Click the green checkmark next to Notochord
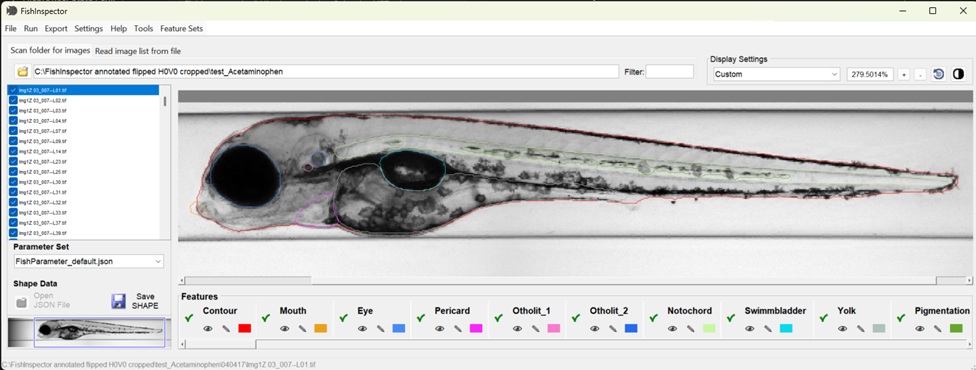 coord(654,318)
